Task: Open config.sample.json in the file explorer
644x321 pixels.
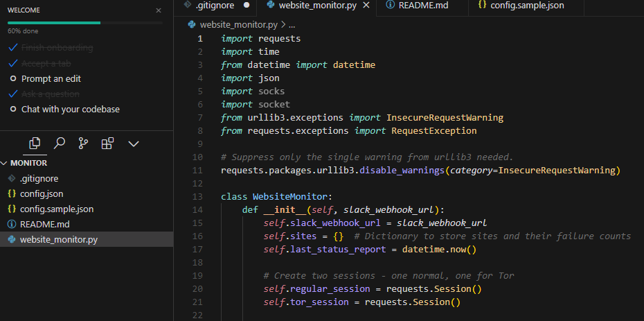Action: coord(87,209)
